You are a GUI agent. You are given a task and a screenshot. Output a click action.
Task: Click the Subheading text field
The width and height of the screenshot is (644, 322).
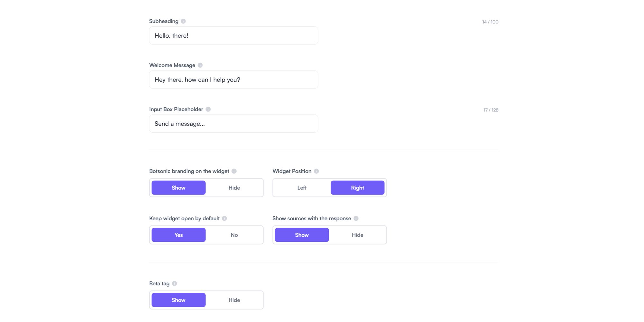tap(233, 35)
